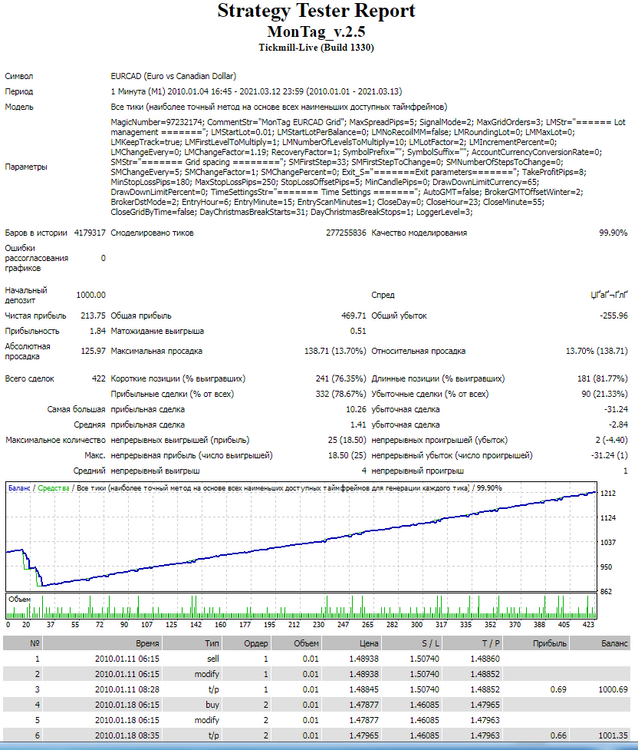Click the green volume bar chart
The width and height of the screenshot is (638, 750).
pyautogui.click(x=301, y=607)
